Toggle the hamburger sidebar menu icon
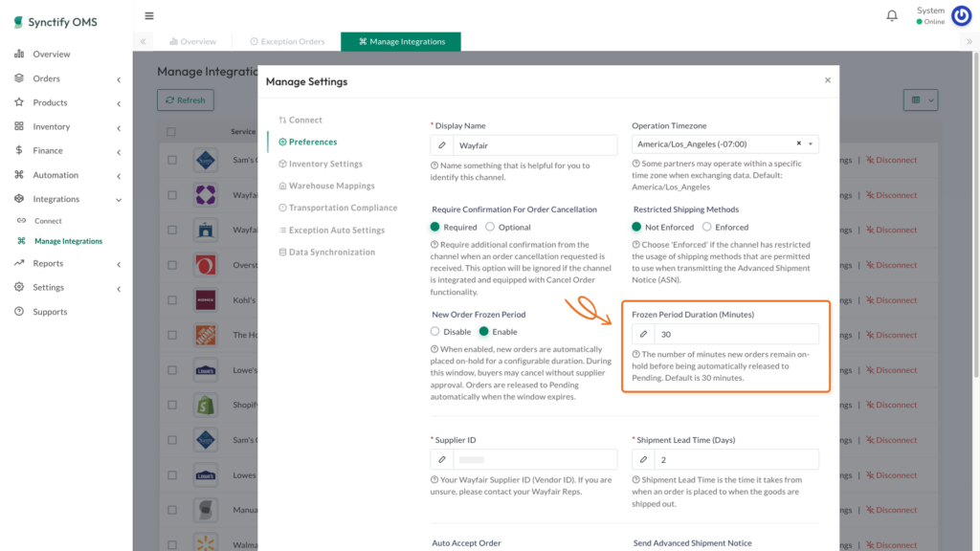Viewport: 980px width, 551px height. click(x=148, y=15)
